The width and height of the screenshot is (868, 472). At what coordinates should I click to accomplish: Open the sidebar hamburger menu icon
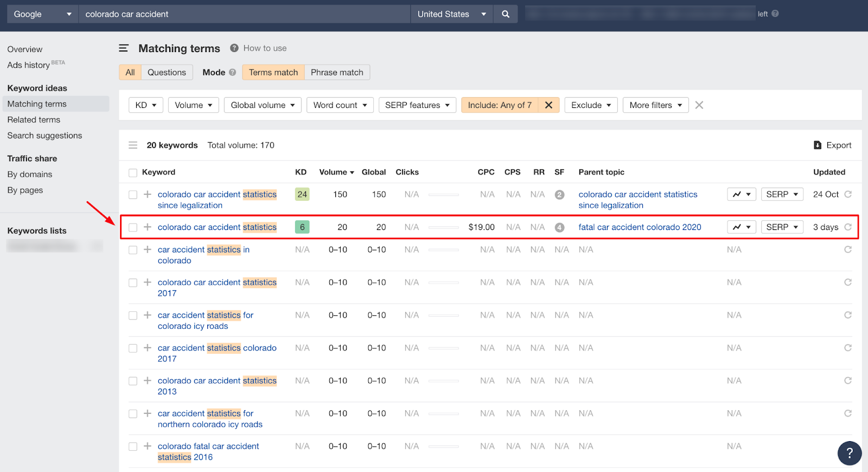point(124,48)
